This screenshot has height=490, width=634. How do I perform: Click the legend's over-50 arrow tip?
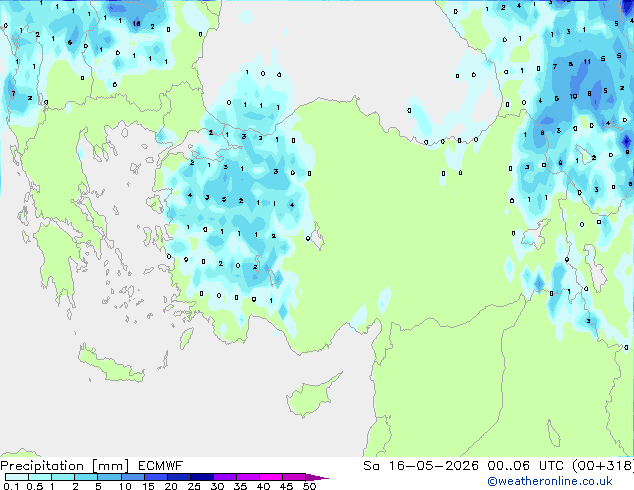coord(318,477)
